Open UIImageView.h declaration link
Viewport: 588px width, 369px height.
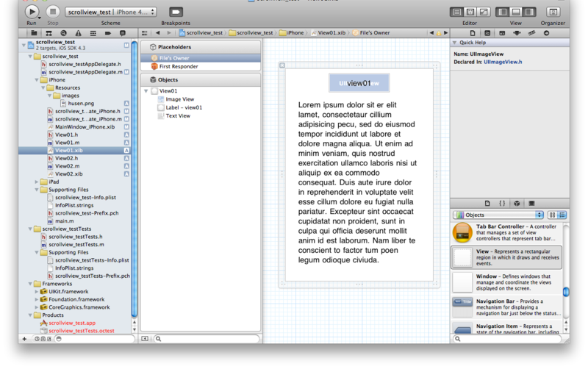[x=503, y=62]
